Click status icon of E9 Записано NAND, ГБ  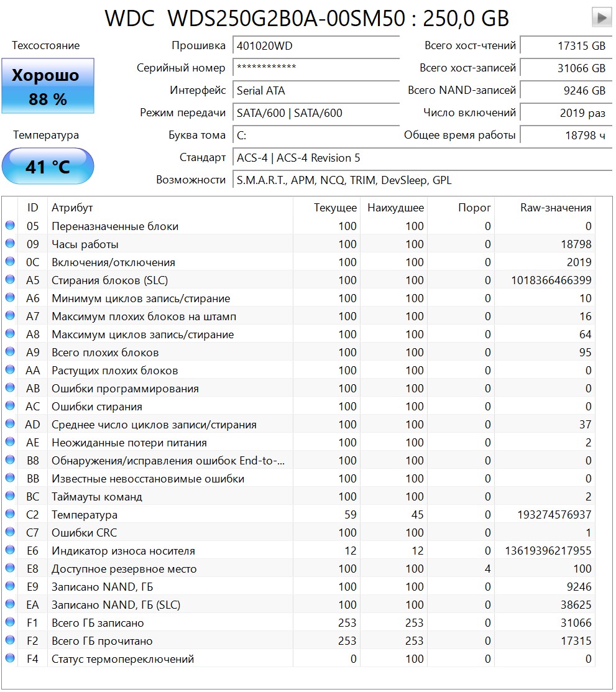(10, 586)
